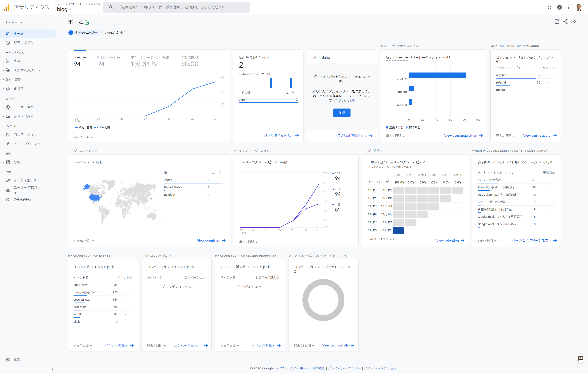Click the 詳細 link in Insights text
The width and height of the screenshot is (588, 374).
point(351,100)
